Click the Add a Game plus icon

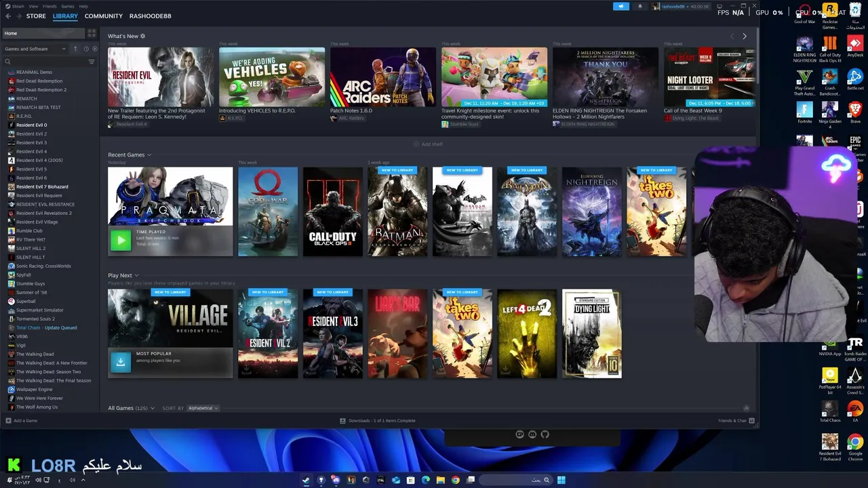(8, 421)
